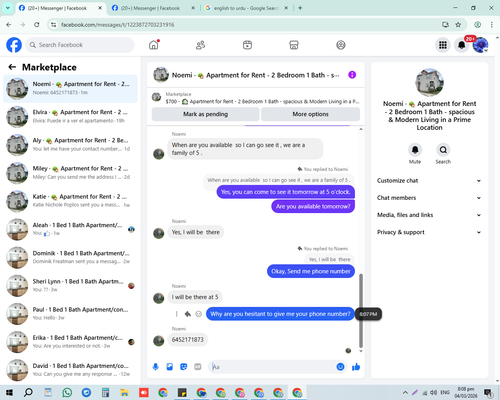This screenshot has height=400, width=500.
Task: Open the account profile picture menu
Action: tap(480, 45)
